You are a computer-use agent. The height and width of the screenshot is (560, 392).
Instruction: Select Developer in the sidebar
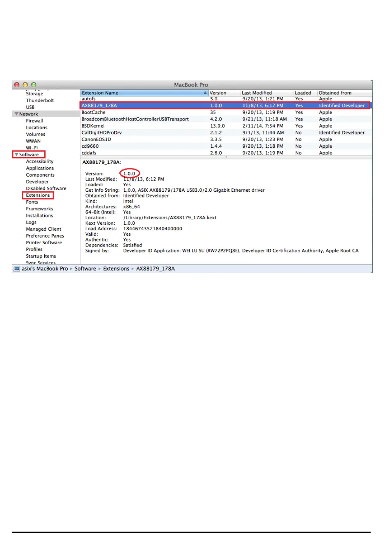coord(37,182)
